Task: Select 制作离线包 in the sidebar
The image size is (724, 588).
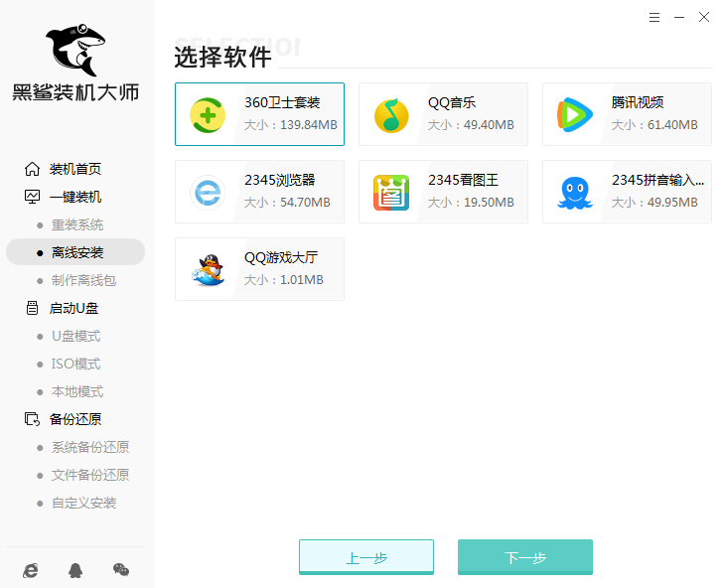Action: 83,280
